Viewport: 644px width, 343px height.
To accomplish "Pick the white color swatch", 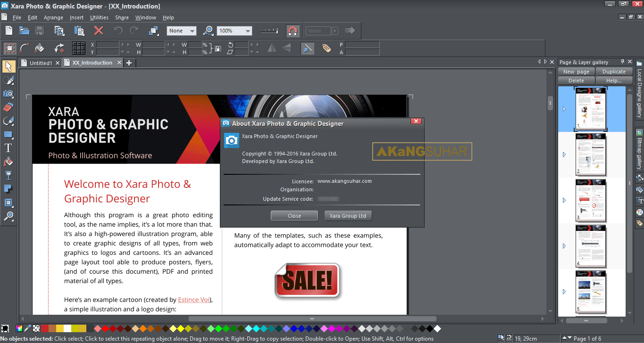I will (x=67, y=328).
